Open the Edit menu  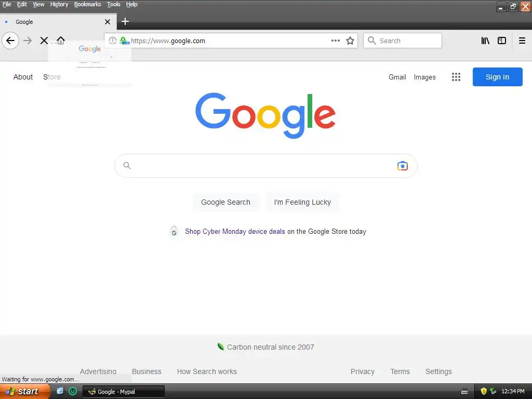click(22, 4)
